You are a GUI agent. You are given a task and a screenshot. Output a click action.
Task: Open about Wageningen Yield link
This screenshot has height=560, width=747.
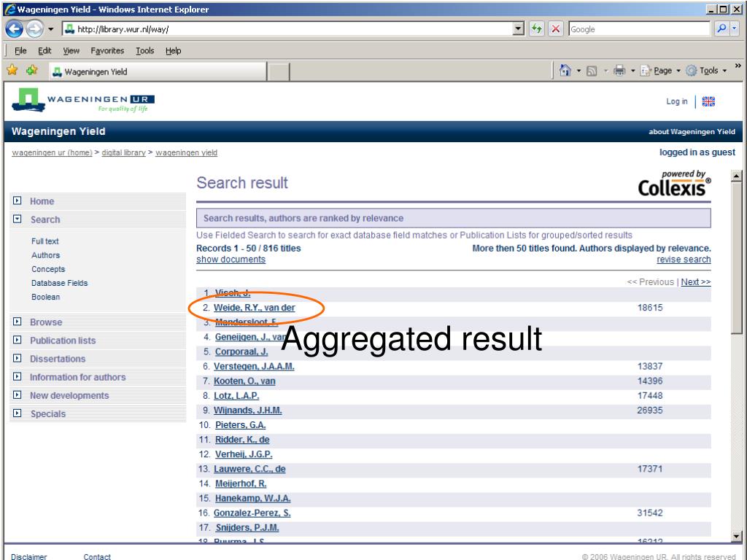click(x=692, y=132)
